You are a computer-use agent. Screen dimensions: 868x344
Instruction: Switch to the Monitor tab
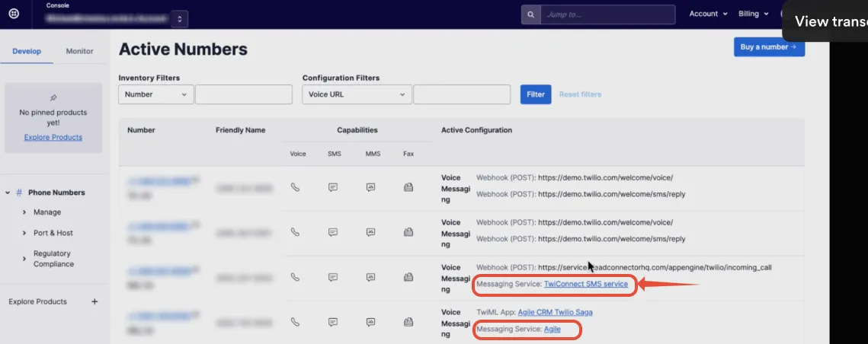(x=79, y=51)
